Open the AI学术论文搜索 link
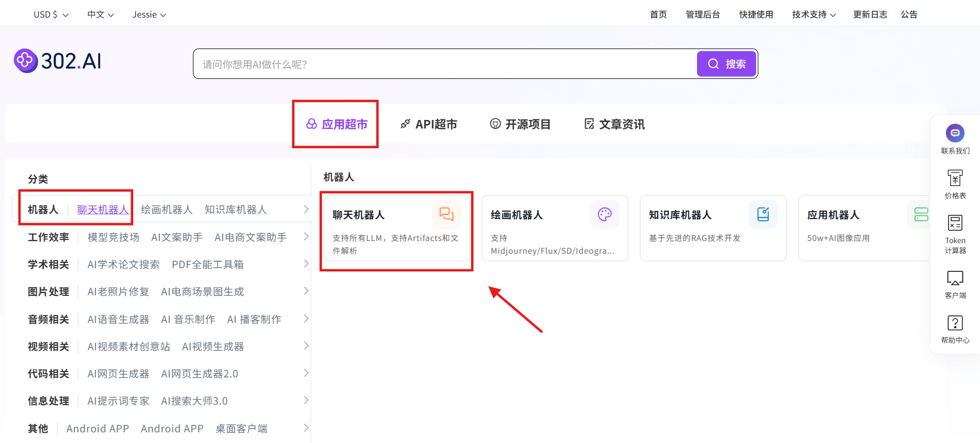The image size is (980, 443). [x=124, y=264]
